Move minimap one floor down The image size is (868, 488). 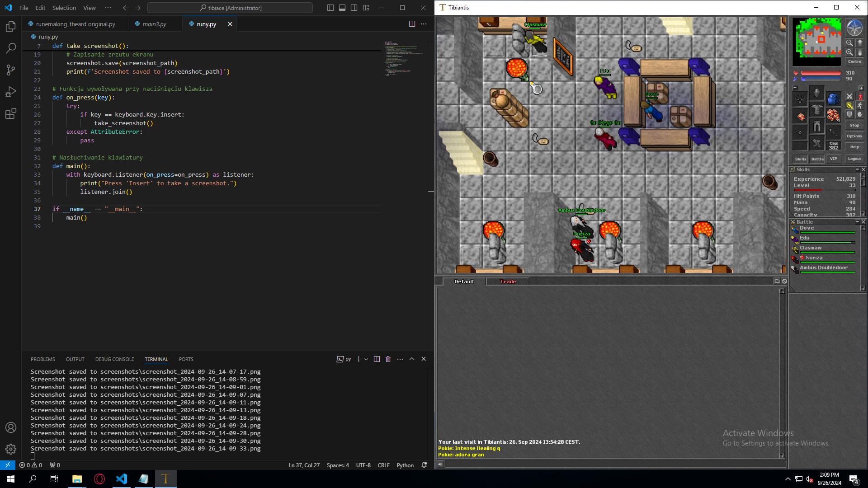click(860, 52)
